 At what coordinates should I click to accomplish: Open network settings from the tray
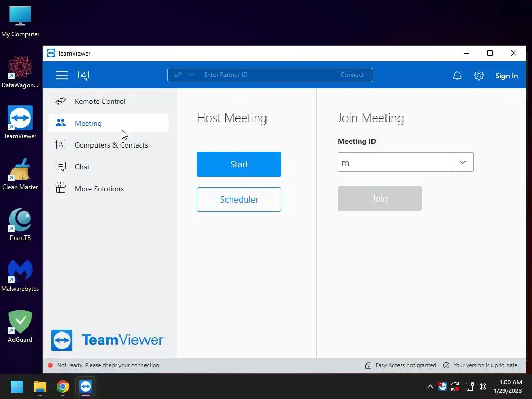(469, 387)
